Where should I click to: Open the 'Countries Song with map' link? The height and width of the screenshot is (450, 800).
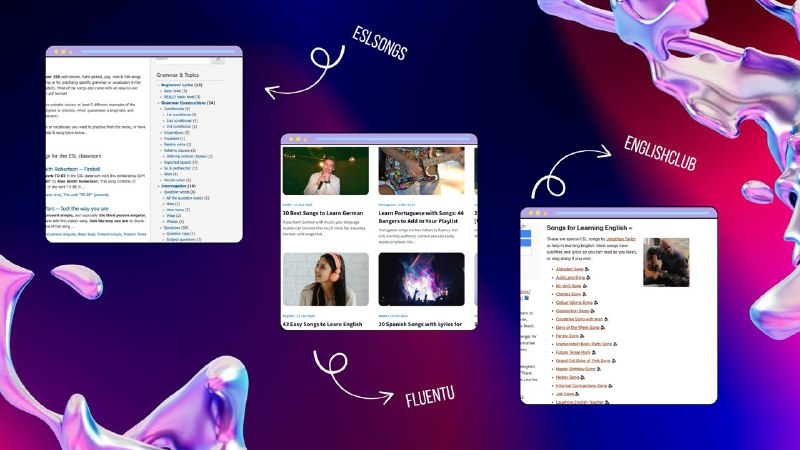(x=579, y=319)
